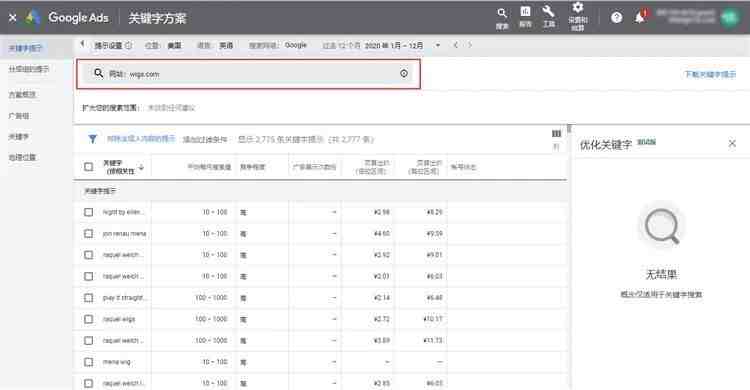This screenshot has width=750, height=390.
Task: Tick the checkbox for "raquel wigs" row
Action: click(x=88, y=319)
